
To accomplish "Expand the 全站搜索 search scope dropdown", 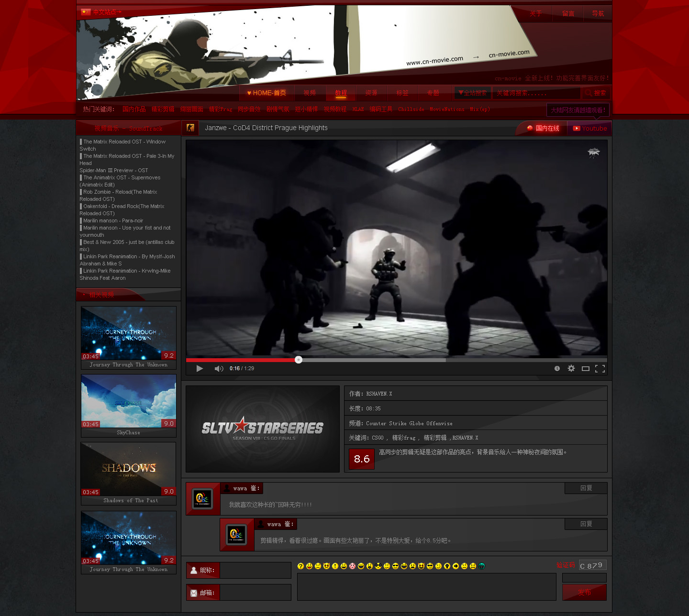I will 472,93.
